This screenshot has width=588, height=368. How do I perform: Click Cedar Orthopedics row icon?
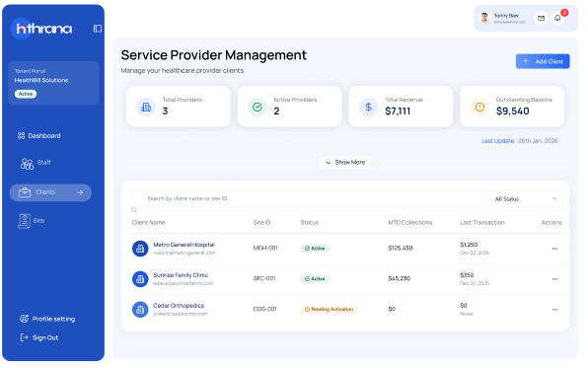click(140, 310)
